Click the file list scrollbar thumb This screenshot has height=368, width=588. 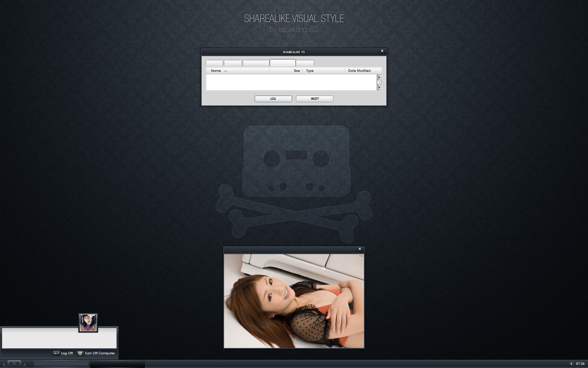pos(379,82)
